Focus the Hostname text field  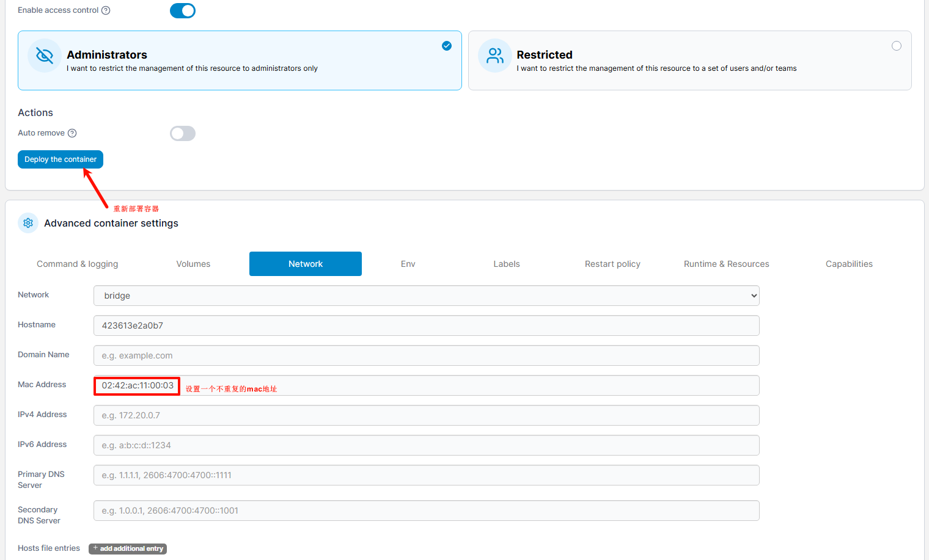click(426, 325)
